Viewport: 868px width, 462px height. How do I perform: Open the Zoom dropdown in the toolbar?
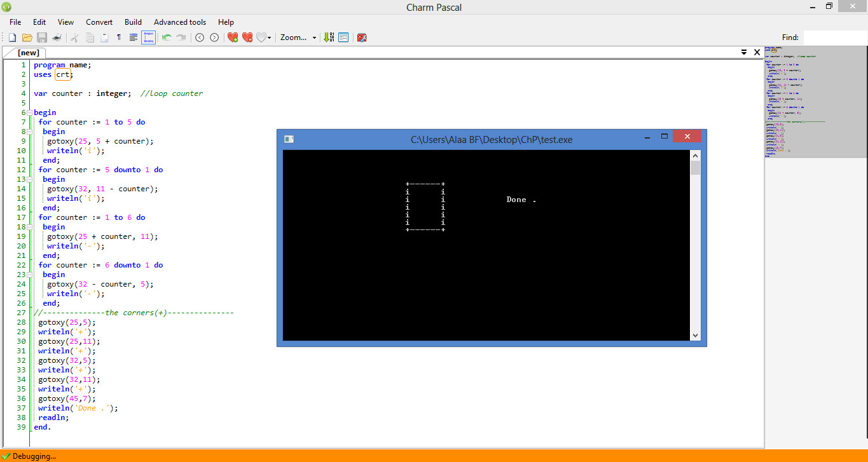pyautogui.click(x=298, y=37)
